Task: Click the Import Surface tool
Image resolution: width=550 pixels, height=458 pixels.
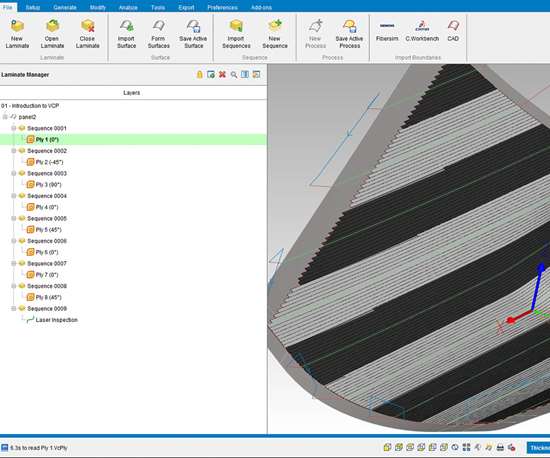Action: pos(126,34)
